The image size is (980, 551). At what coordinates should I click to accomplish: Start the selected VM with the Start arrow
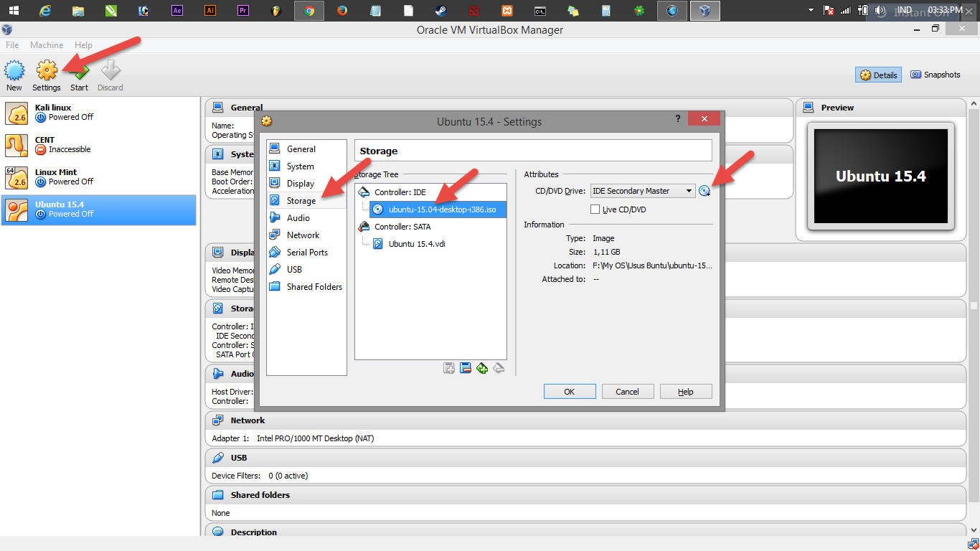click(79, 76)
